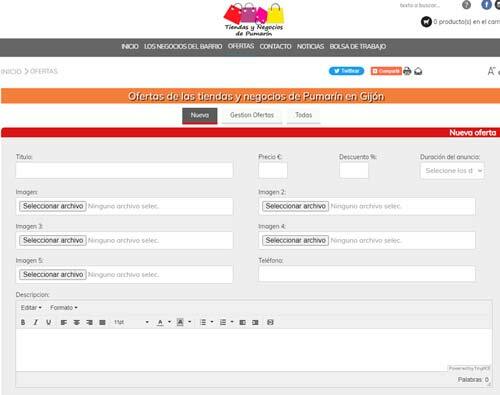The height and width of the screenshot is (395, 500).
Task: Visit the Facebook page icon
Action: [x=486, y=5]
